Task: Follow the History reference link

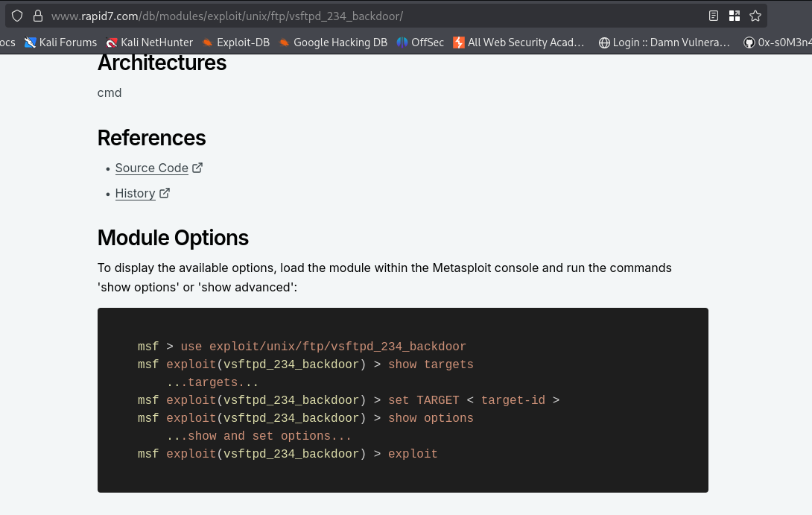Action: (x=135, y=193)
